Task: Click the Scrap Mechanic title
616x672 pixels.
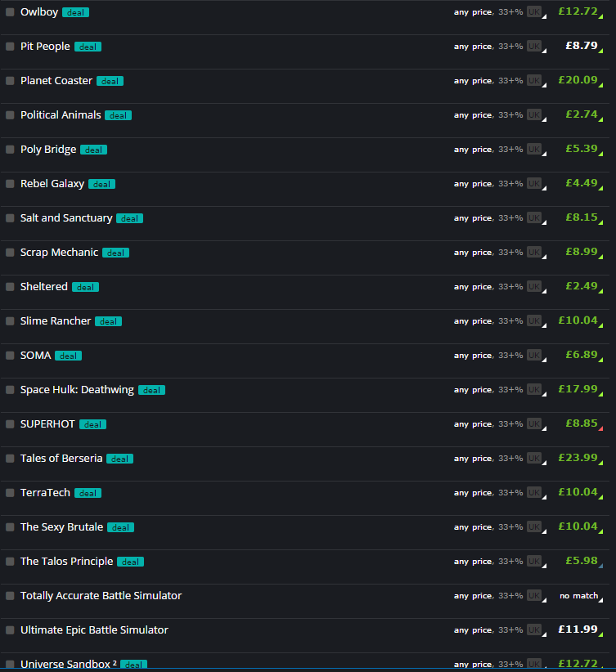Action: (x=59, y=253)
